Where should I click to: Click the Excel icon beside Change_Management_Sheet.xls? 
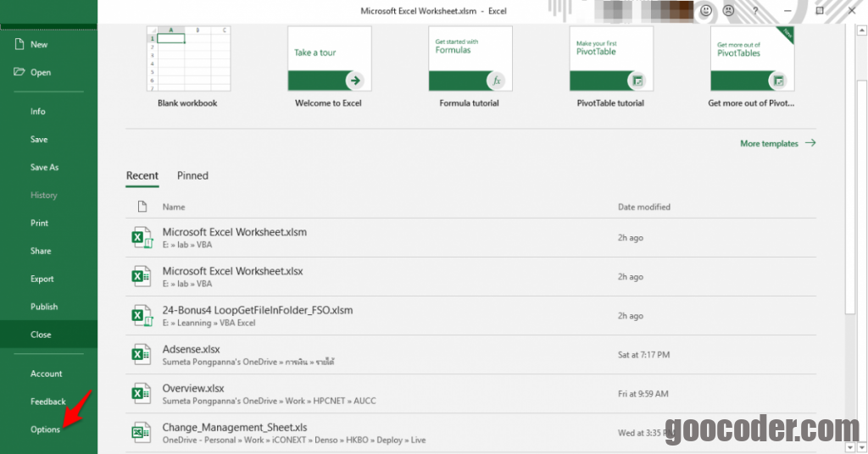[141, 433]
